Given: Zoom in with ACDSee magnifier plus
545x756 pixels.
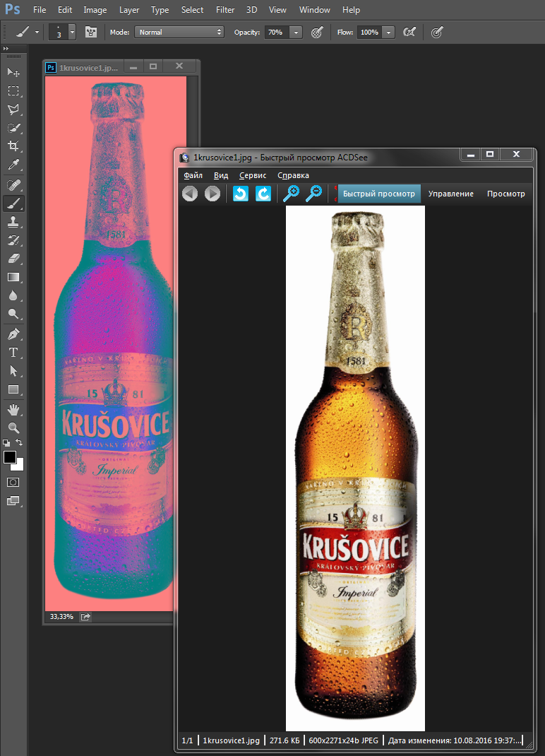Looking at the screenshot, I should click(291, 194).
